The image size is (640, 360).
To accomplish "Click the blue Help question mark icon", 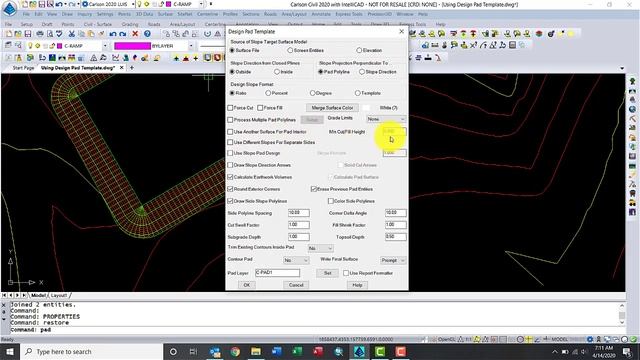I will coord(147,34).
